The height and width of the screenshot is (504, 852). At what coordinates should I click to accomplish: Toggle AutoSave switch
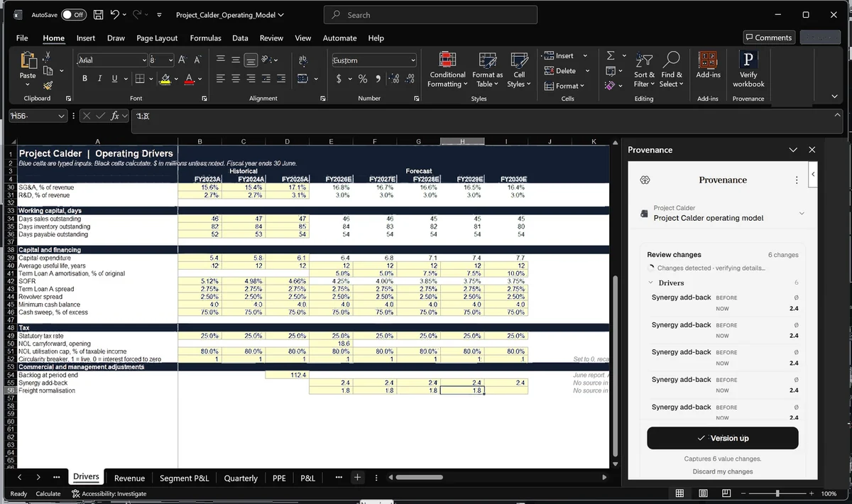tap(73, 14)
